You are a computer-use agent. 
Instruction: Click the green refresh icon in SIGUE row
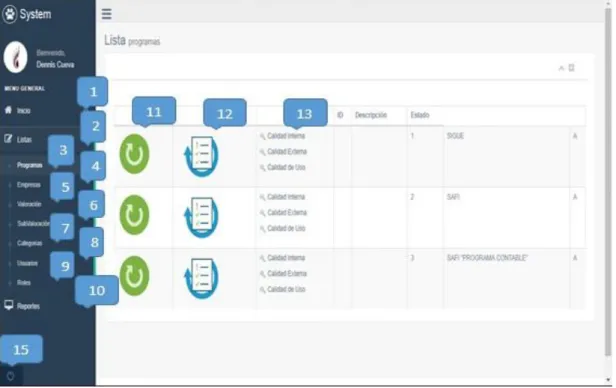point(134,154)
